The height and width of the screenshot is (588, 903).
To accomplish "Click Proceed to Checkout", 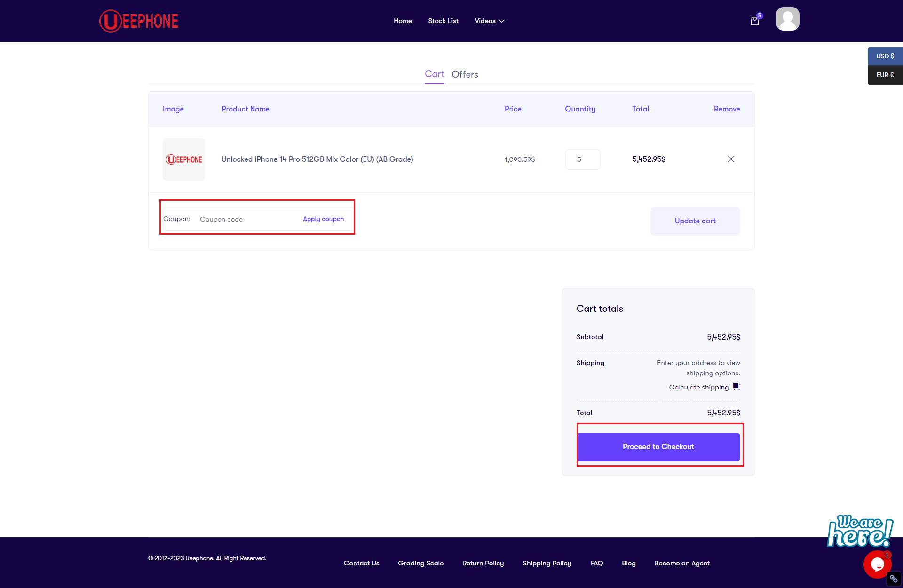I will (658, 447).
